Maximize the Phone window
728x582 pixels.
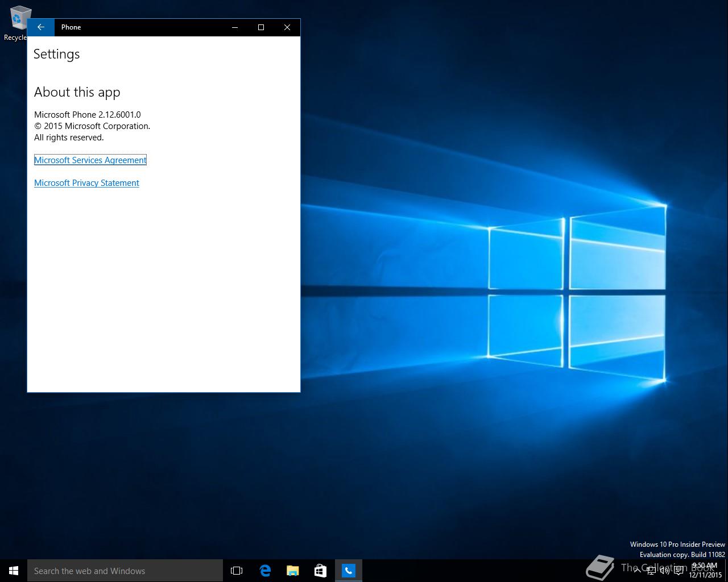pos(261,27)
